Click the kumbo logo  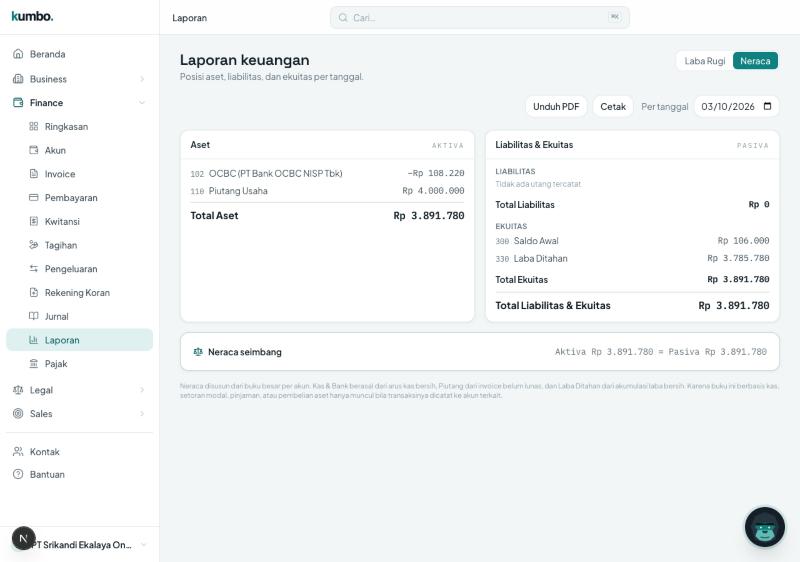(32, 16)
